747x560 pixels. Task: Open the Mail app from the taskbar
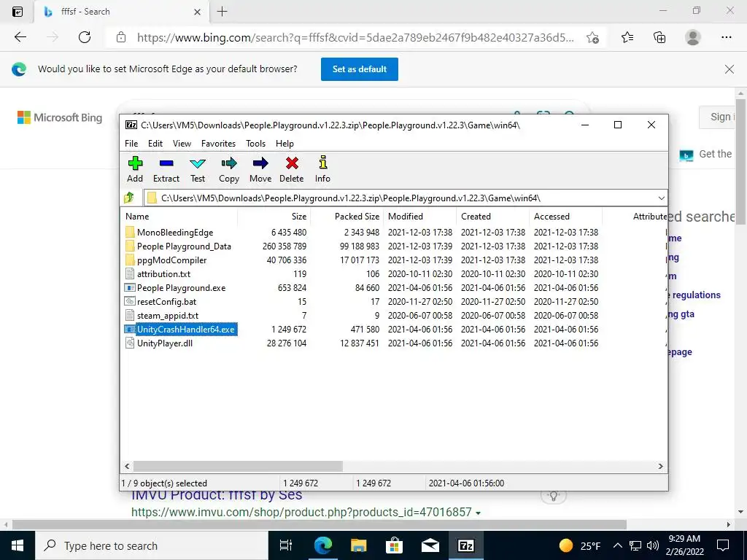[430, 545]
